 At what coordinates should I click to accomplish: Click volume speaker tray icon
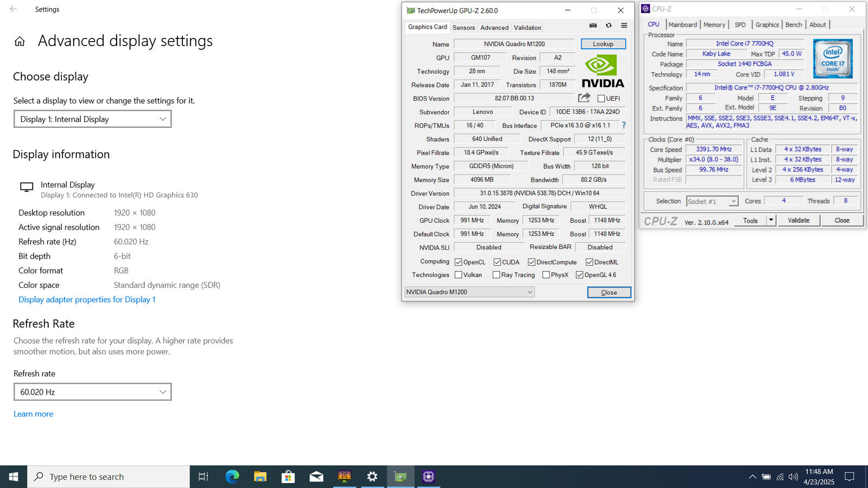pos(793,477)
